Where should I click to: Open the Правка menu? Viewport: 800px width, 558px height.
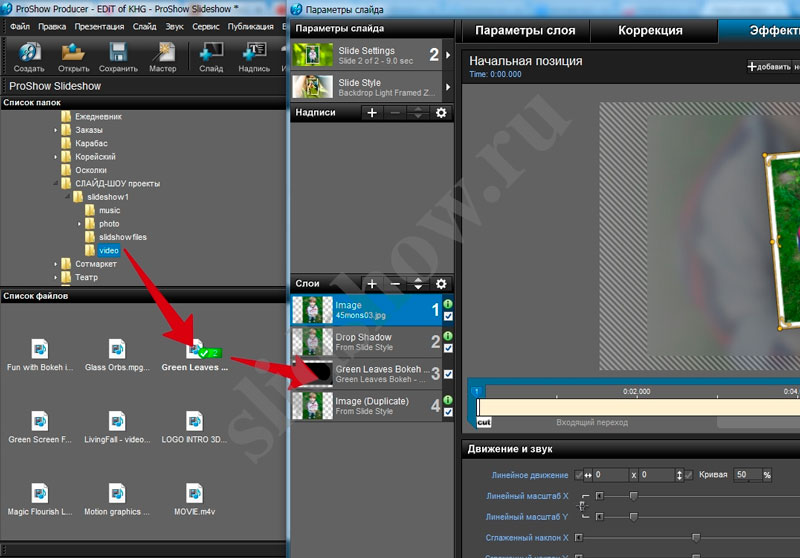tap(52, 27)
